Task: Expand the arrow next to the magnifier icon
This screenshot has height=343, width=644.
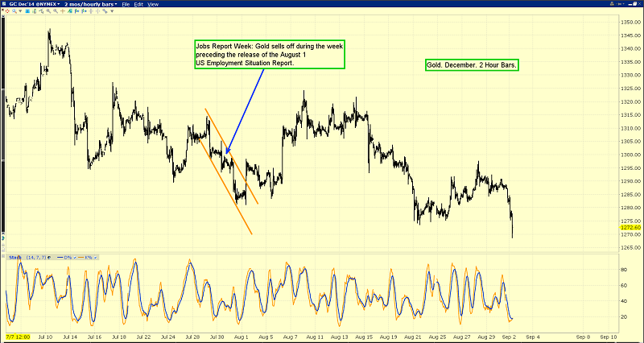Action: (20, 11)
